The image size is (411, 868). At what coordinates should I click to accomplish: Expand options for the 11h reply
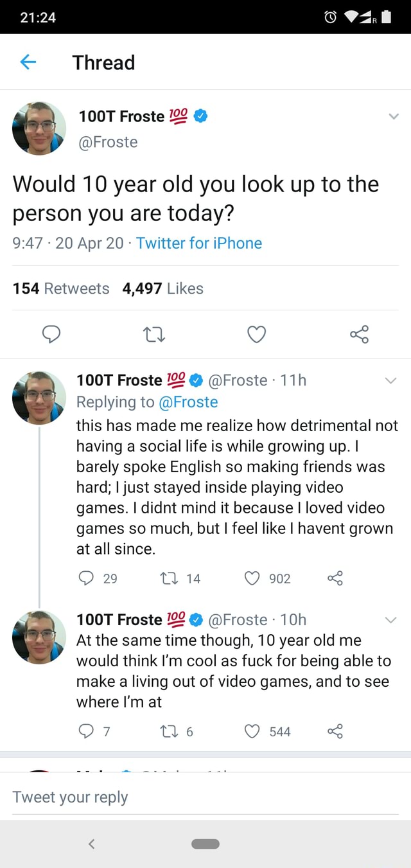pos(392,380)
